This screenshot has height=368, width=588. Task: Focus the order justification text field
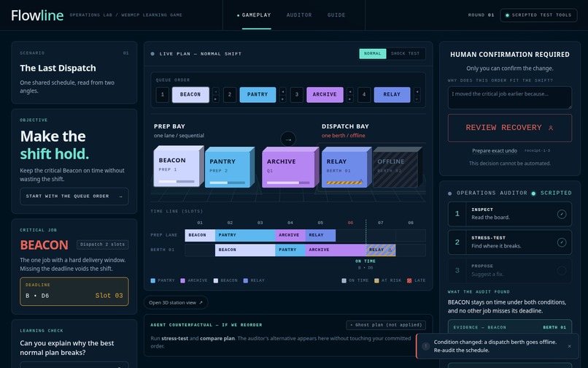[510, 98]
